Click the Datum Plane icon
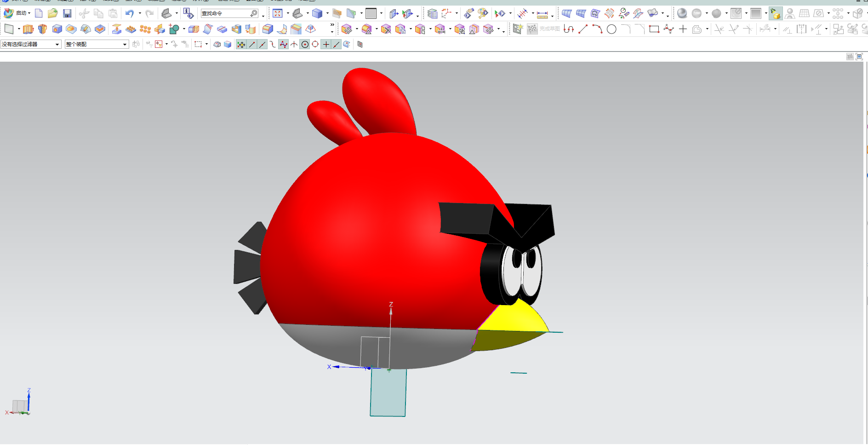The image size is (868, 445). coord(9,29)
